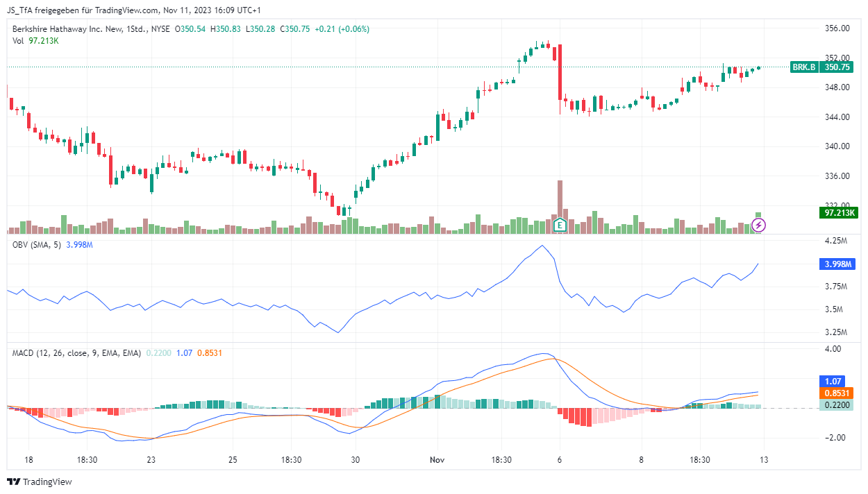Click the earnings 'E' marker icon
868x494 pixels.
(560, 225)
